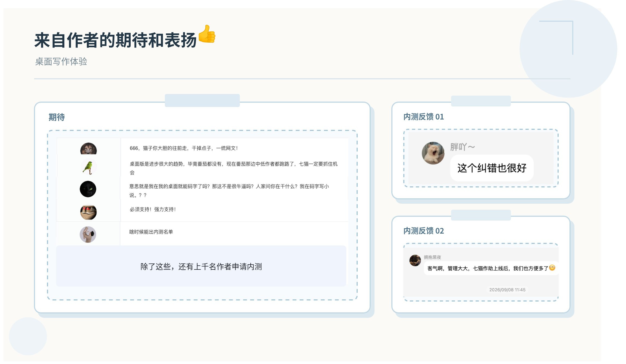
Task: Click the thumbs-up emoji in the title
Action: pyautogui.click(x=207, y=34)
